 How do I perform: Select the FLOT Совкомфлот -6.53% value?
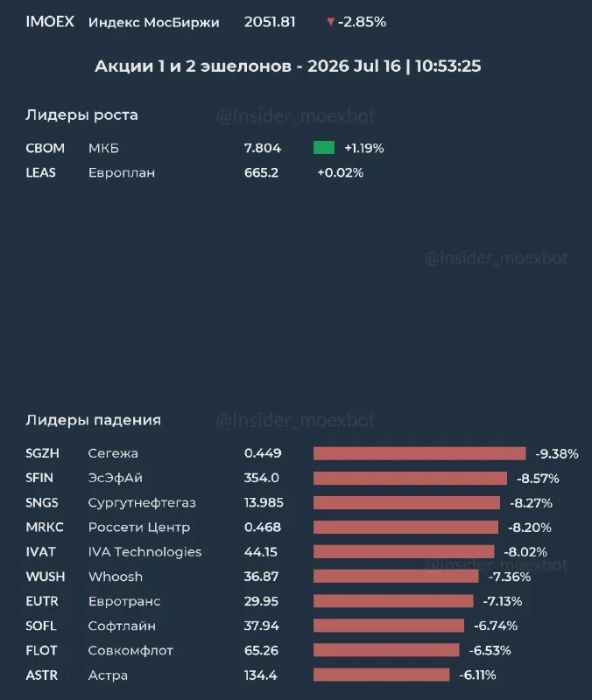490,650
